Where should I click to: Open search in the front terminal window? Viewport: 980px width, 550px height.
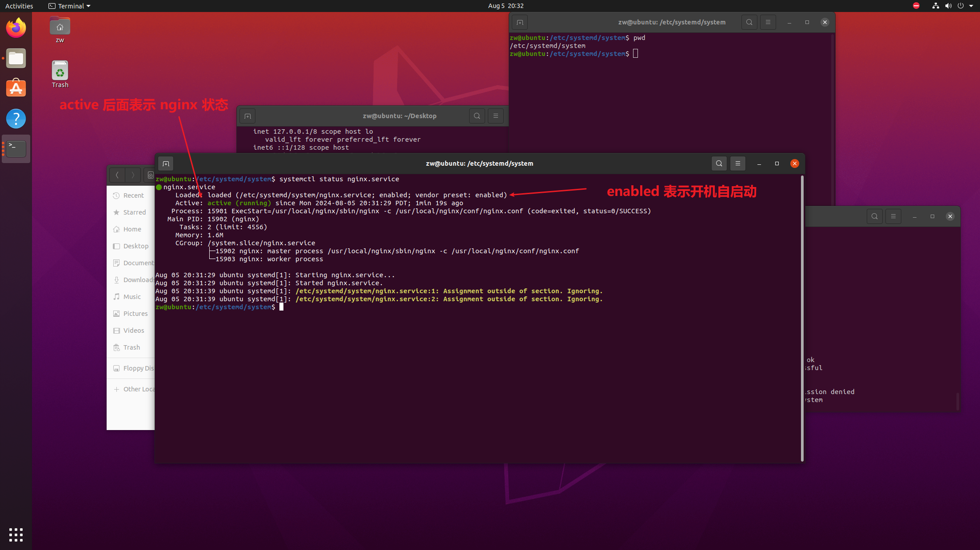[719, 164]
